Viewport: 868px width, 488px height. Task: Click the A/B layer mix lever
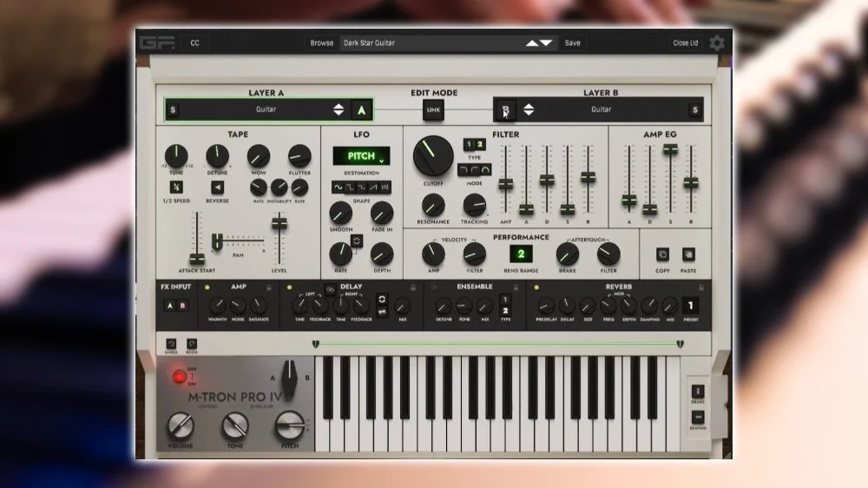[289, 378]
